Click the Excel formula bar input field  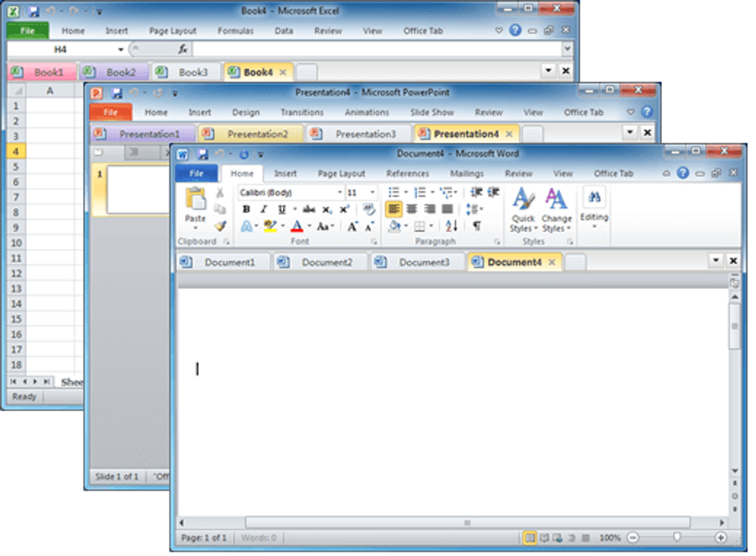click(x=376, y=49)
